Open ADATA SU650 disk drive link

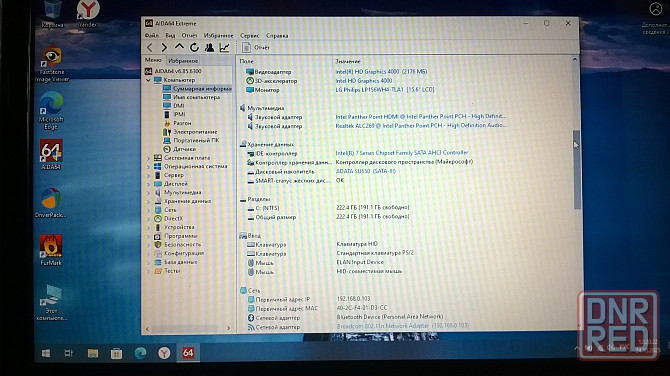366,171
